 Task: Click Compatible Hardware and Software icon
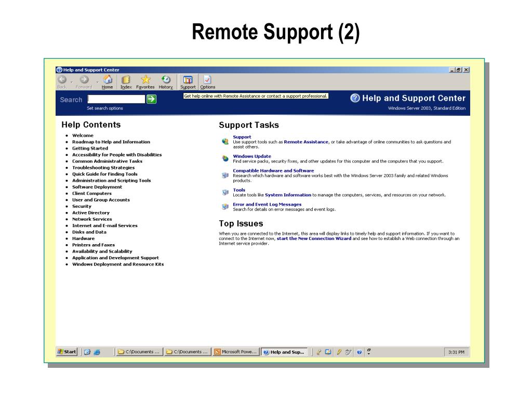pyautogui.click(x=225, y=176)
